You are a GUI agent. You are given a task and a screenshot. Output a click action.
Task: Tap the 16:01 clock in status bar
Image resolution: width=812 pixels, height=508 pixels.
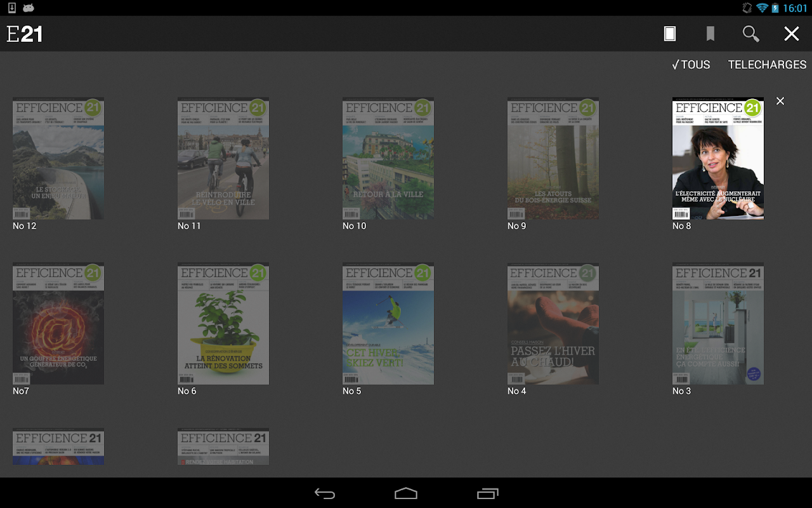pyautogui.click(x=795, y=8)
